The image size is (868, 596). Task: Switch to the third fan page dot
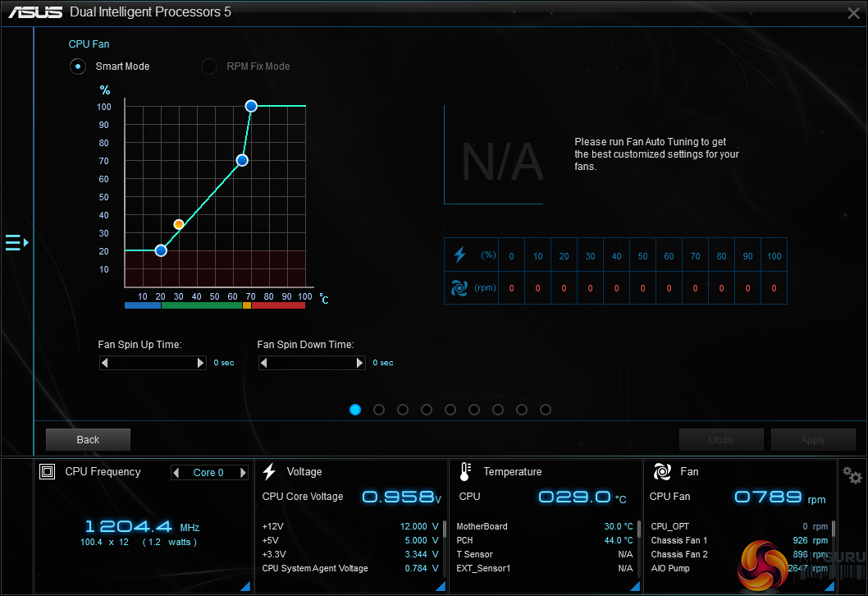tap(403, 410)
